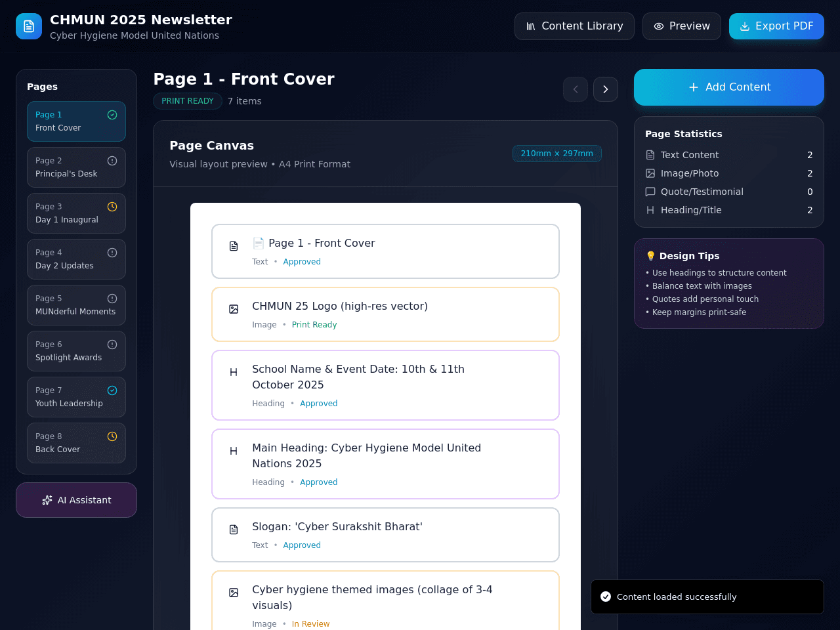Select Page 2 Principal's Desk
The image size is (840, 630).
coord(76,167)
